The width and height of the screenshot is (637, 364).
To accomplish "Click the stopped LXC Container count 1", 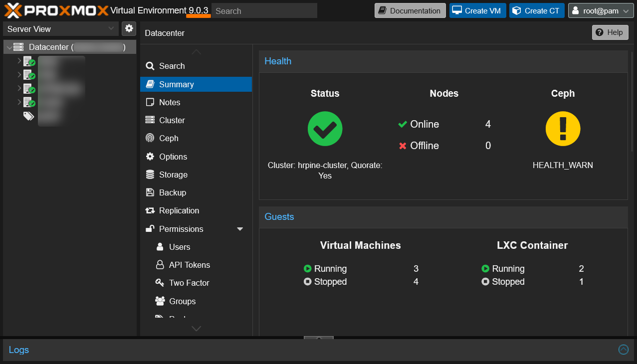I will tap(581, 282).
